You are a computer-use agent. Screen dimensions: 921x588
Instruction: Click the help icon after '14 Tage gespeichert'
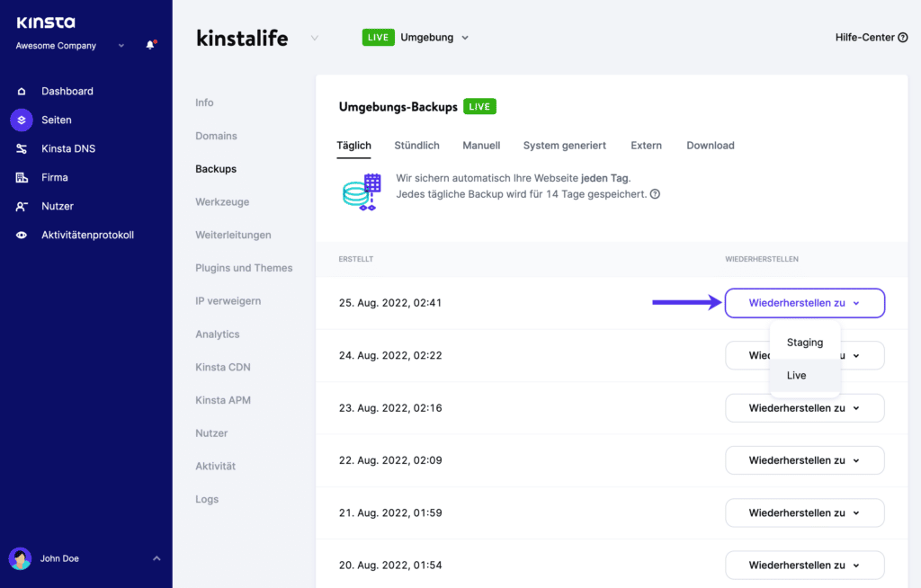point(655,194)
